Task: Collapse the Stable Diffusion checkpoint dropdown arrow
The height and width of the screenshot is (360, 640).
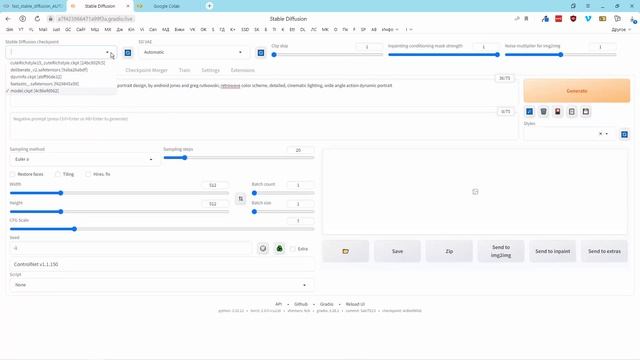Action: click(x=107, y=52)
